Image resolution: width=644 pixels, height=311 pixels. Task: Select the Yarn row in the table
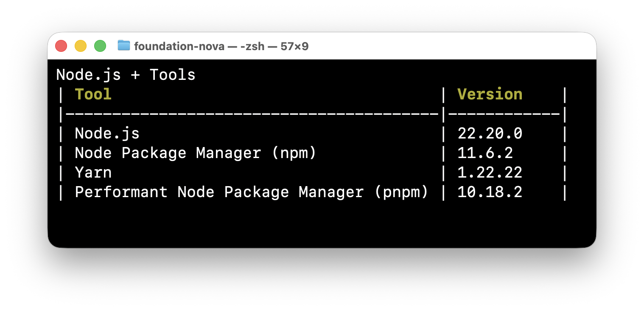pos(93,172)
